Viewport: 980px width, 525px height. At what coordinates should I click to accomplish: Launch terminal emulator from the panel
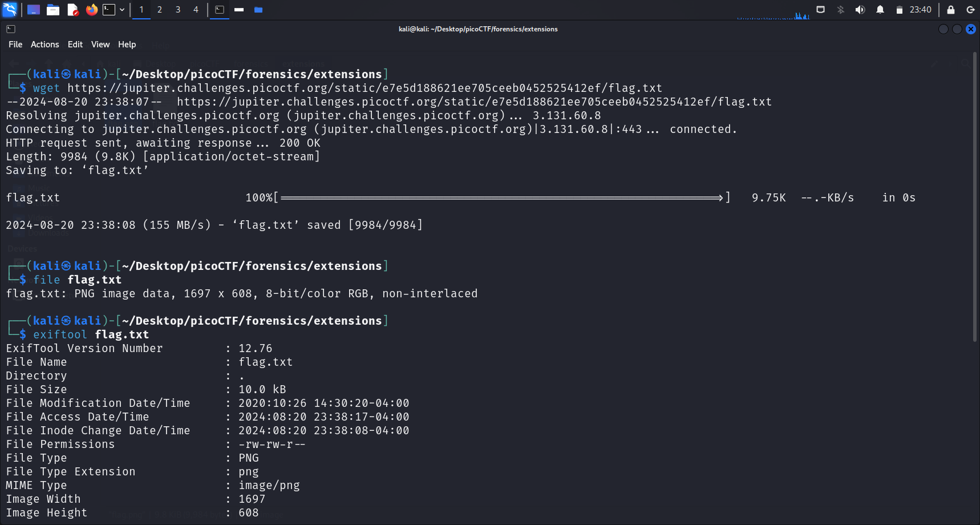pos(108,10)
